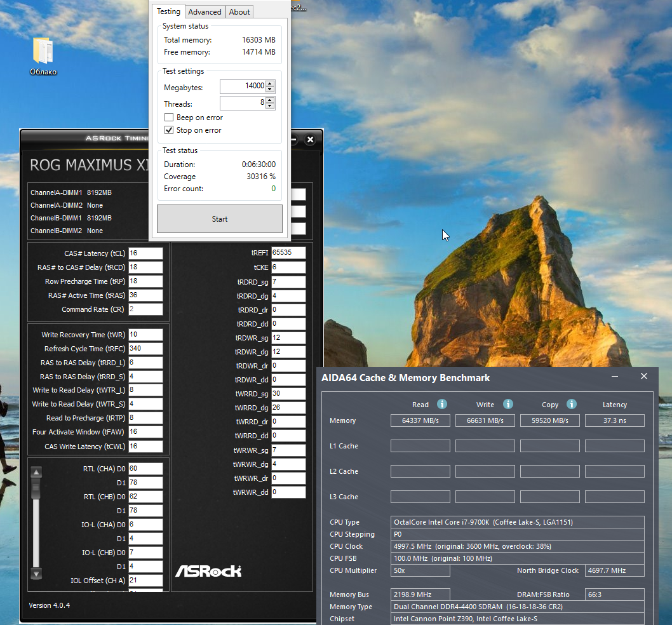
Task: Select the tWRRD_sg value field
Action: point(288,394)
